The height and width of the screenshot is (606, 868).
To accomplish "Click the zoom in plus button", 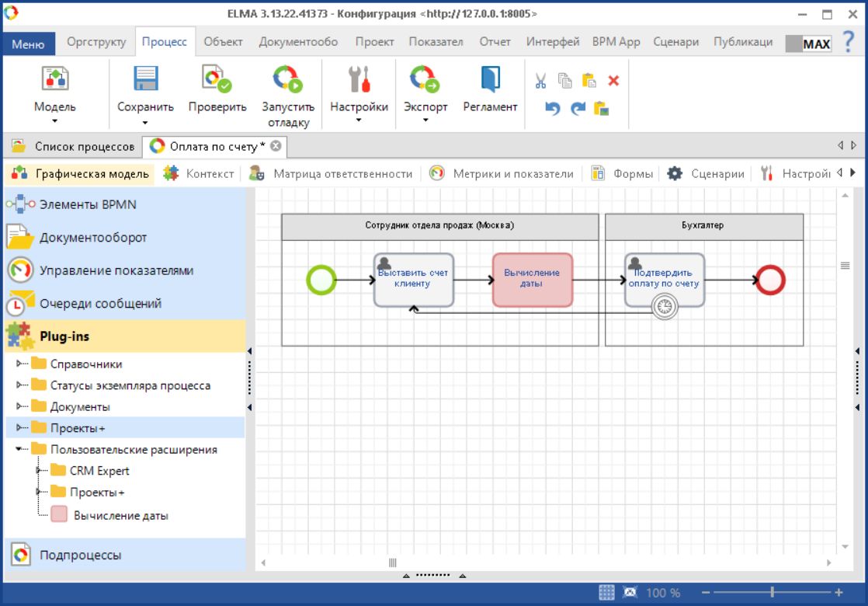I will [x=838, y=592].
